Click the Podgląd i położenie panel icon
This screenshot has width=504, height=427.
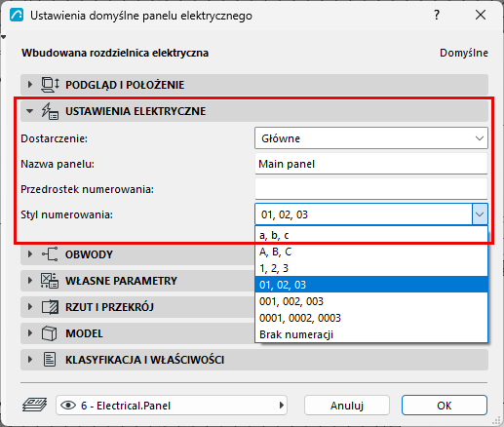pyautogui.click(x=50, y=85)
